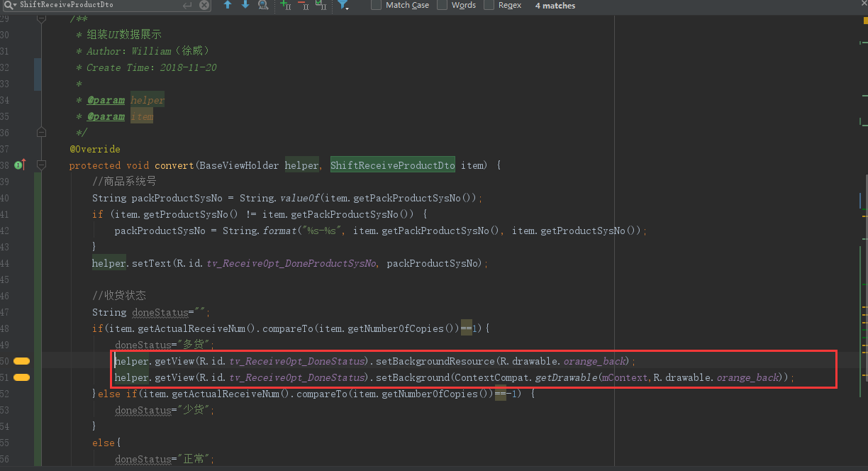Clear the ShiftReceiveProductDto search with the X button
This screenshot has width=868, height=471.
pos(204,6)
